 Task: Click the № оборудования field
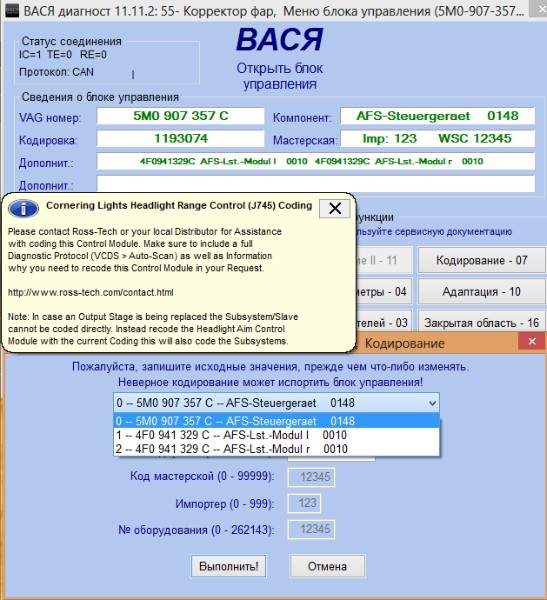(311, 529)
